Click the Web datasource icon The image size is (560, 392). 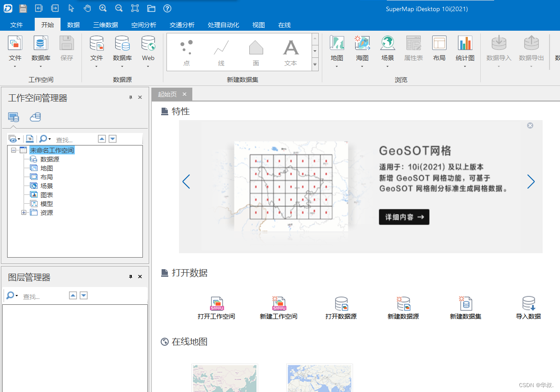click(148, 43)
